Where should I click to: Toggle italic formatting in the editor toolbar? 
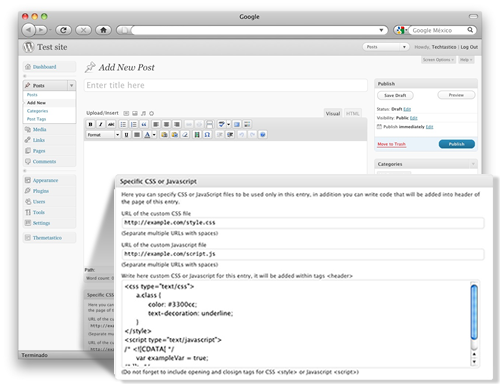101,124
